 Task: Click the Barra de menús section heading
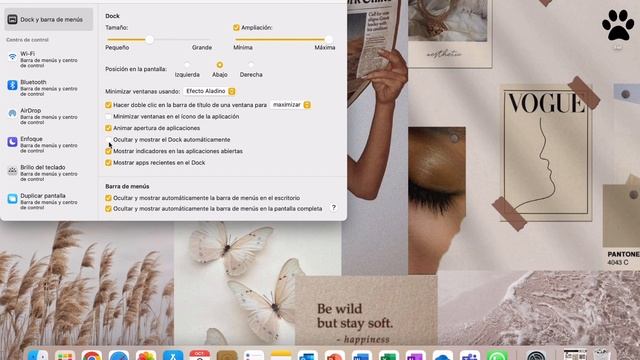127,186
